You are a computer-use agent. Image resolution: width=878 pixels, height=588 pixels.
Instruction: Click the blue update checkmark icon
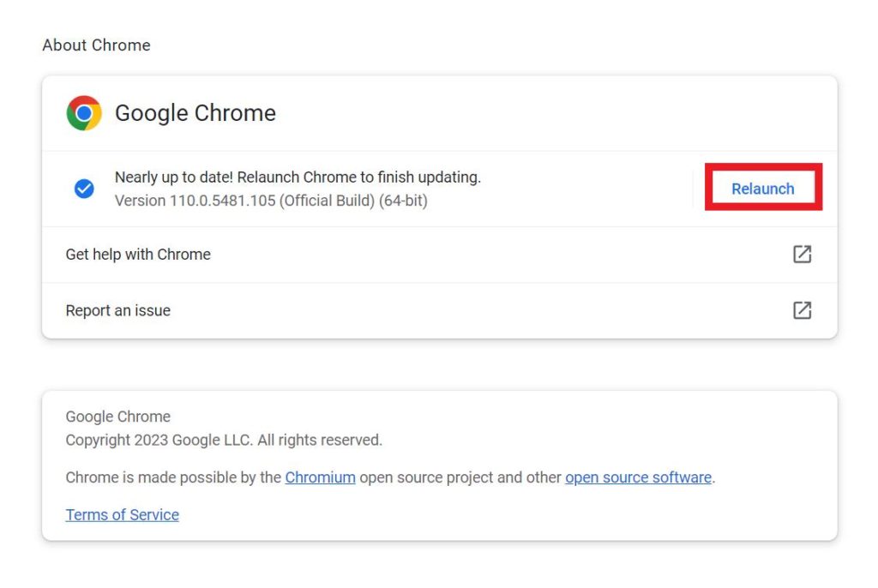(84, 189)
